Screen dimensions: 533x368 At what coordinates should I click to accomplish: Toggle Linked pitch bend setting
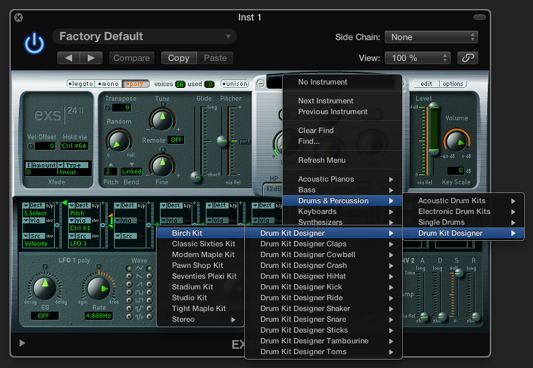pos(132,172)
